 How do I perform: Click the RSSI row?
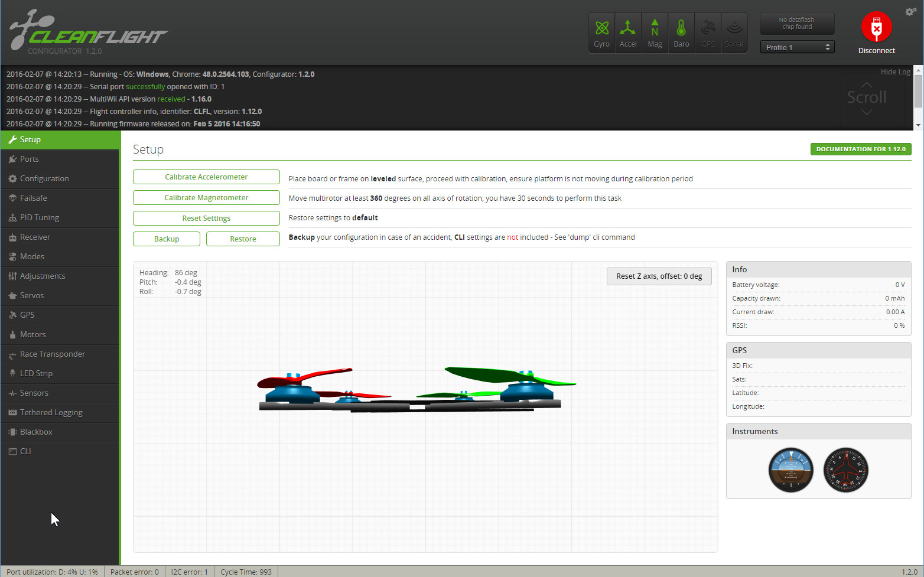click(x=818, y=325)
